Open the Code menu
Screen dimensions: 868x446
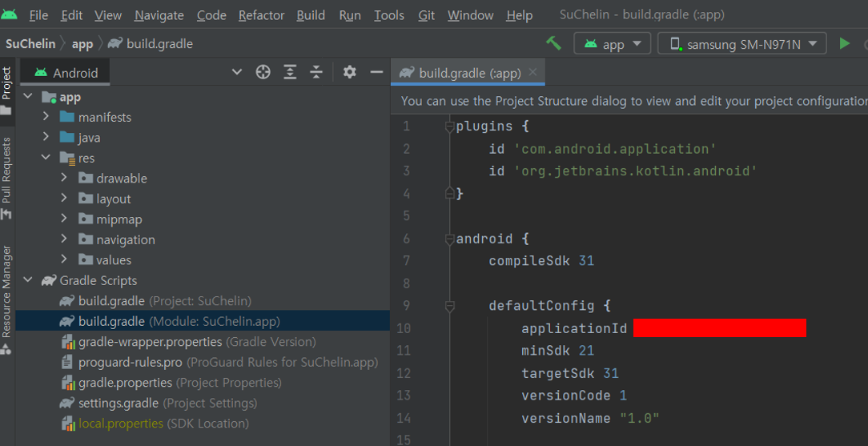pos(211,15)
